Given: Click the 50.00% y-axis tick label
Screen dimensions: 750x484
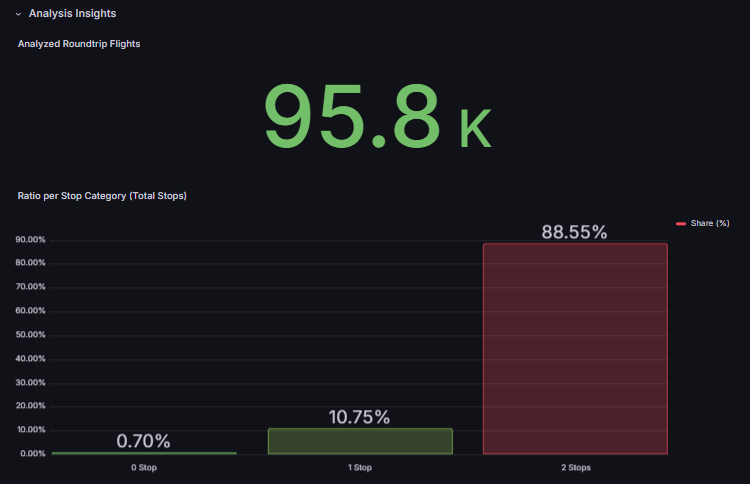Looking at the screenshot, I should pyautogui.click(x=29, y=335).
